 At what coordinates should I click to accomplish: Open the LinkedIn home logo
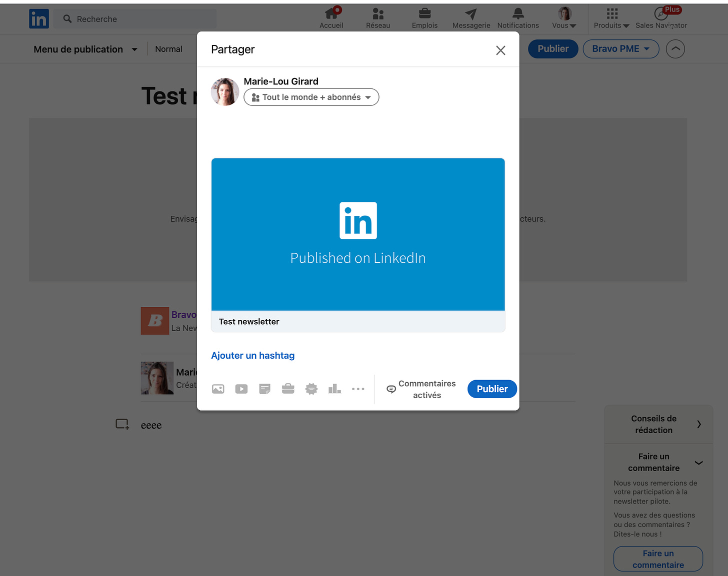[39, 19]
